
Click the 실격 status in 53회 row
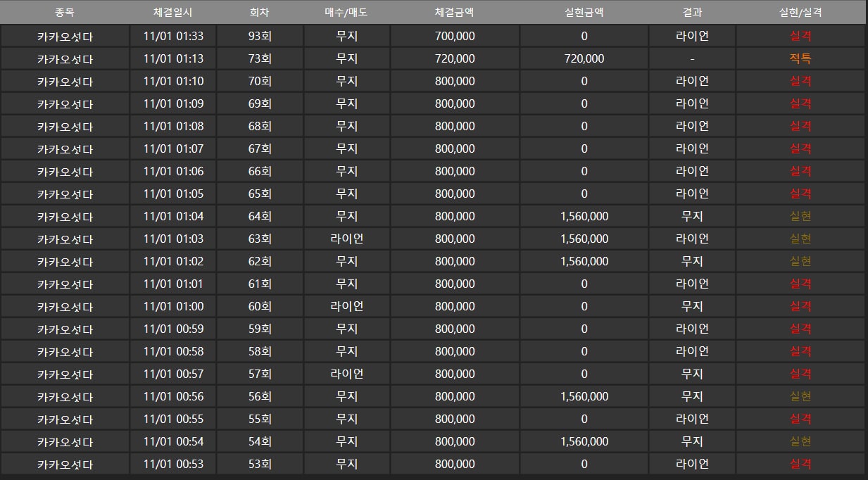pos(800,465)
